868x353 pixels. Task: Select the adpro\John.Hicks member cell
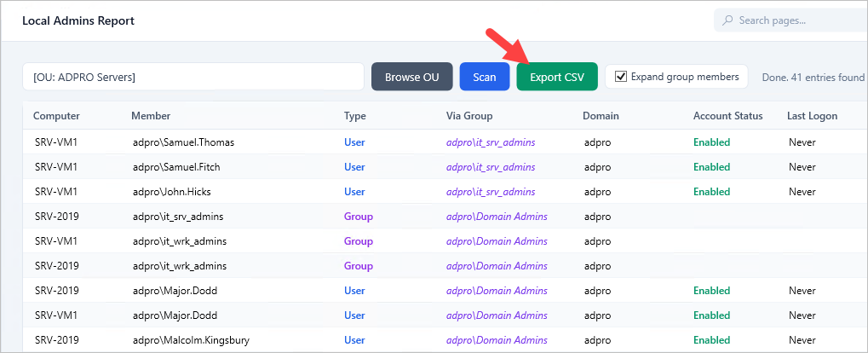171,192
